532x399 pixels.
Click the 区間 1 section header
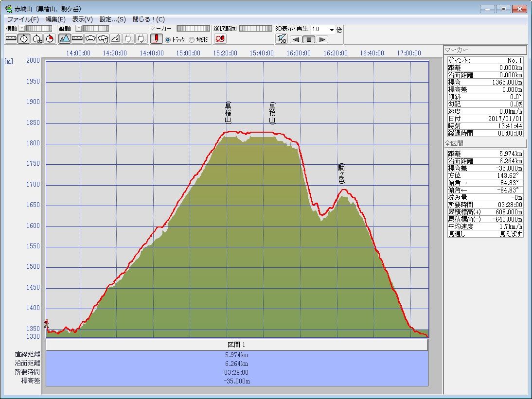[x=237, y=345]
